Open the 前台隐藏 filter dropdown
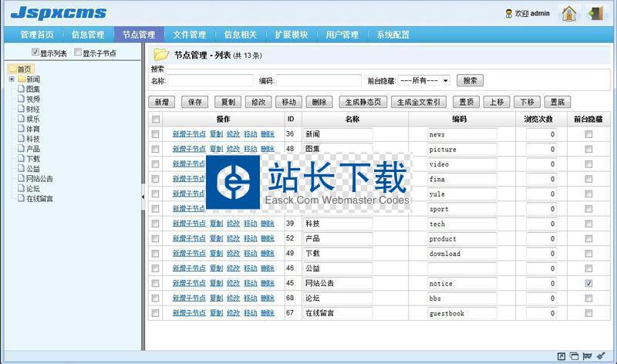Image resolution: width=617 pixels, height=364 pixels. [424, 80]
